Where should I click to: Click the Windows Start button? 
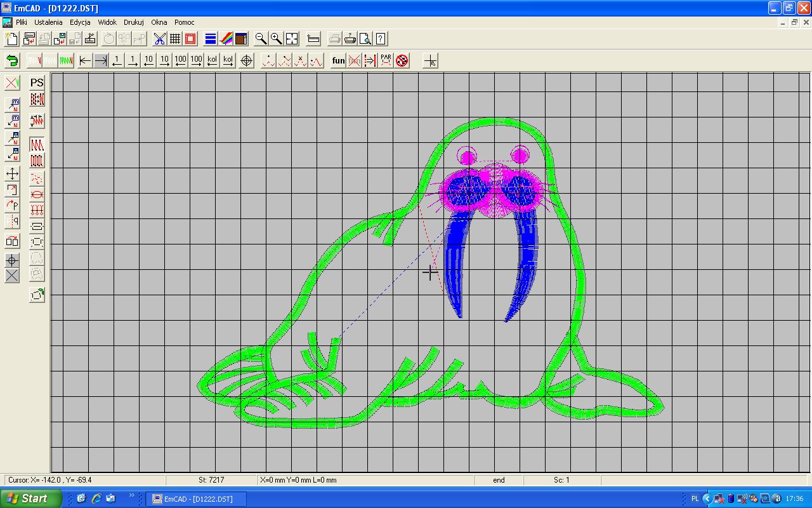31,498
